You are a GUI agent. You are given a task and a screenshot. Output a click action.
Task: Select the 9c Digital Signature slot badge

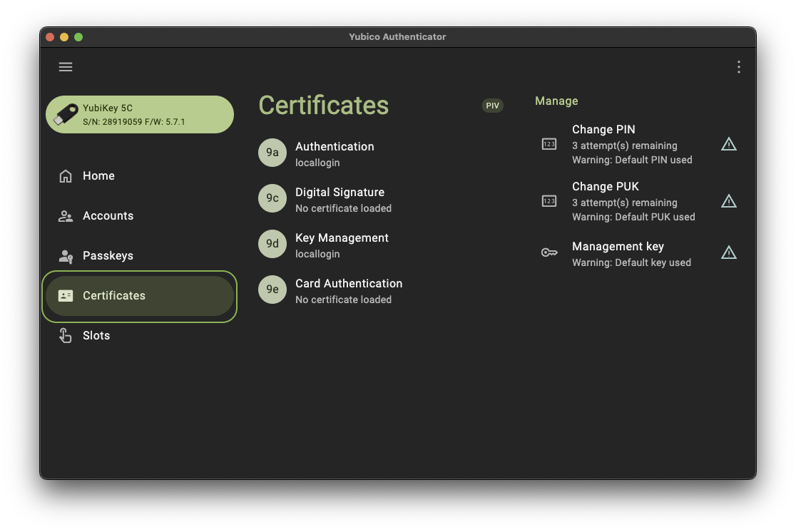coord(272,198)
